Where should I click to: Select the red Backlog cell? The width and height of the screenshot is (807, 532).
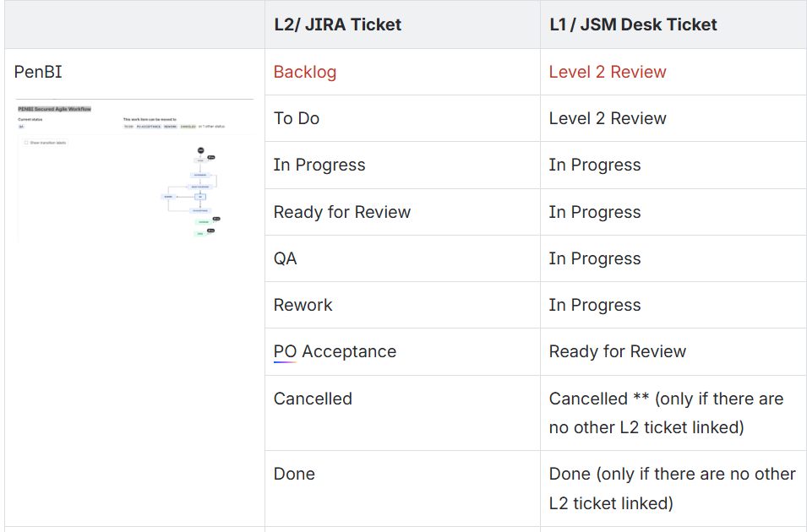coord(305,72)
